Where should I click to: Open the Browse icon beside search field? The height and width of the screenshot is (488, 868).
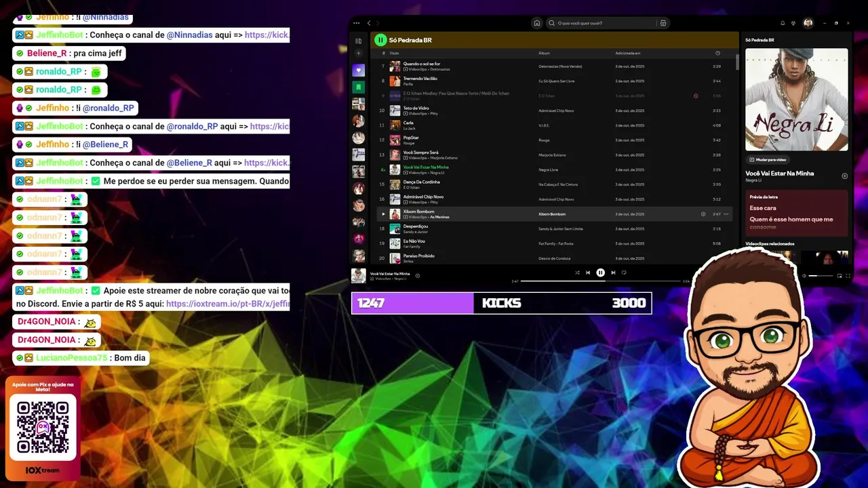(663, 23)
